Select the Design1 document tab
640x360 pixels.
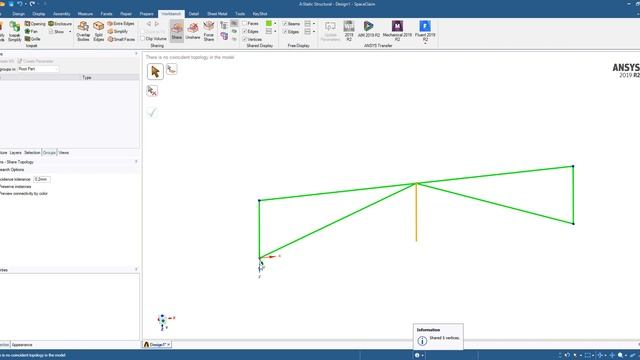point(157,345)
